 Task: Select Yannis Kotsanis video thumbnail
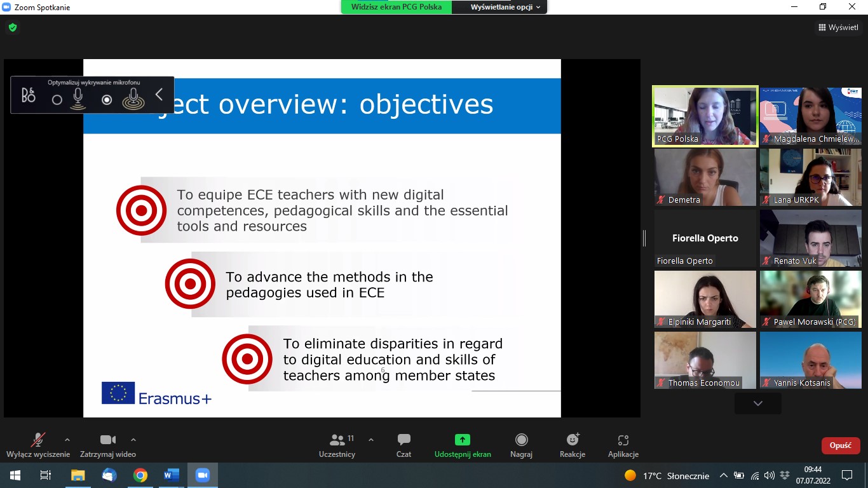point(810,360)
